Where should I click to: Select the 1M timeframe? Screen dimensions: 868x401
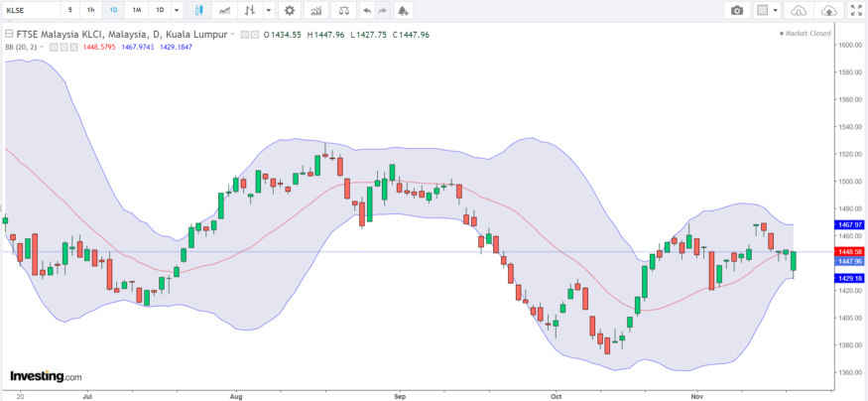(136, 10)
